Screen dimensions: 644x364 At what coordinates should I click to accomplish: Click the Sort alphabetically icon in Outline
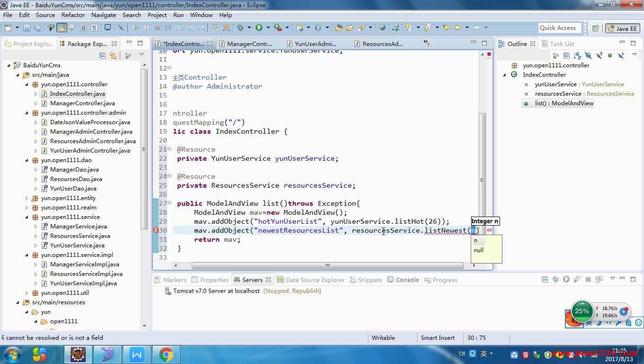click(577, 55)
